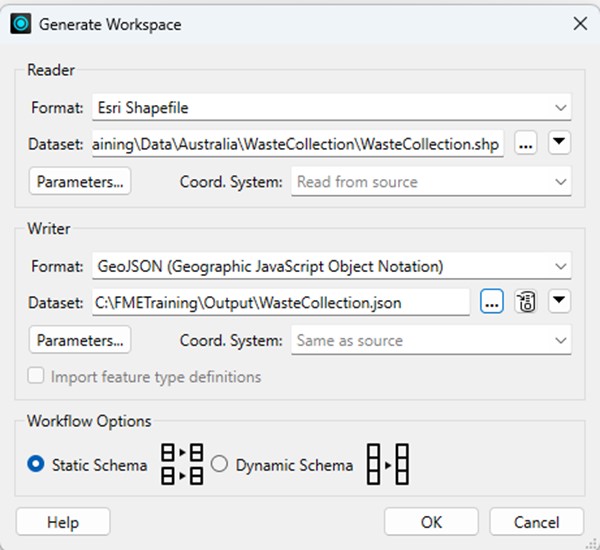Browse for the Writer dataset location
The width and height of the screenshot is (600, 550).
pos(491,302)
